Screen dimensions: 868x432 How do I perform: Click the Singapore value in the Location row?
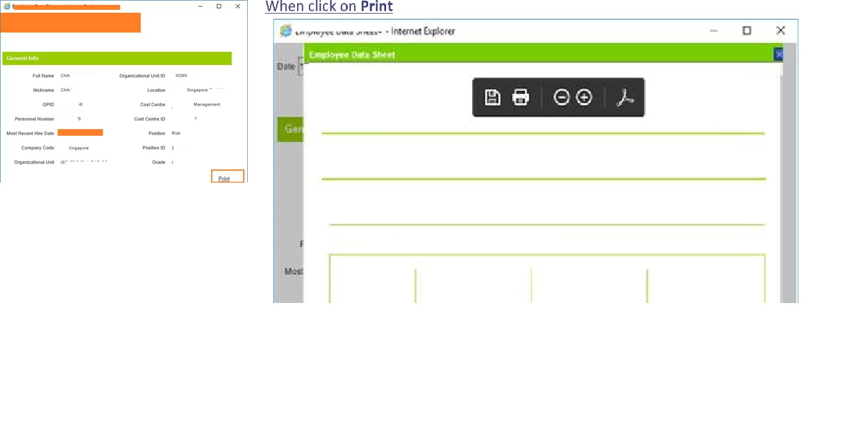click(198, 90)
